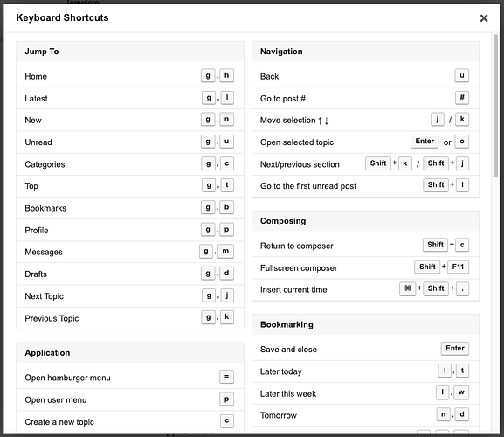Click the Jump To section header

tap(130, 52)
